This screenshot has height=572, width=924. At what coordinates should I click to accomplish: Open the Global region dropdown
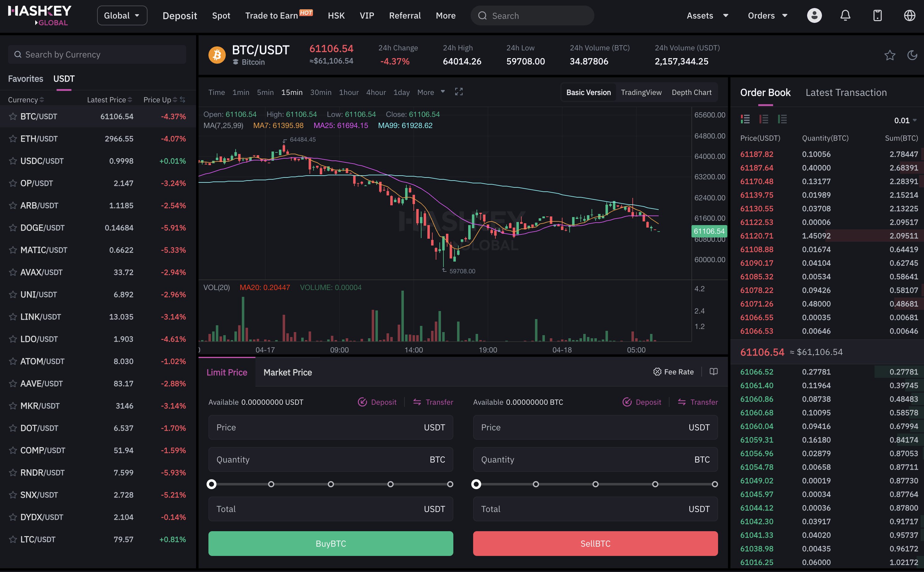point(122,15)
